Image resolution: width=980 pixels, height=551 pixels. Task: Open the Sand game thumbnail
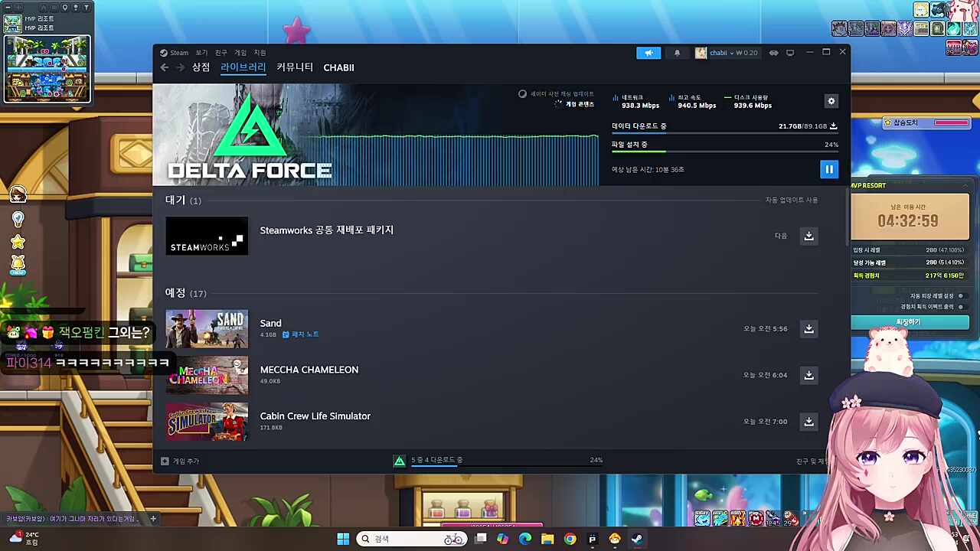[207, 329]
